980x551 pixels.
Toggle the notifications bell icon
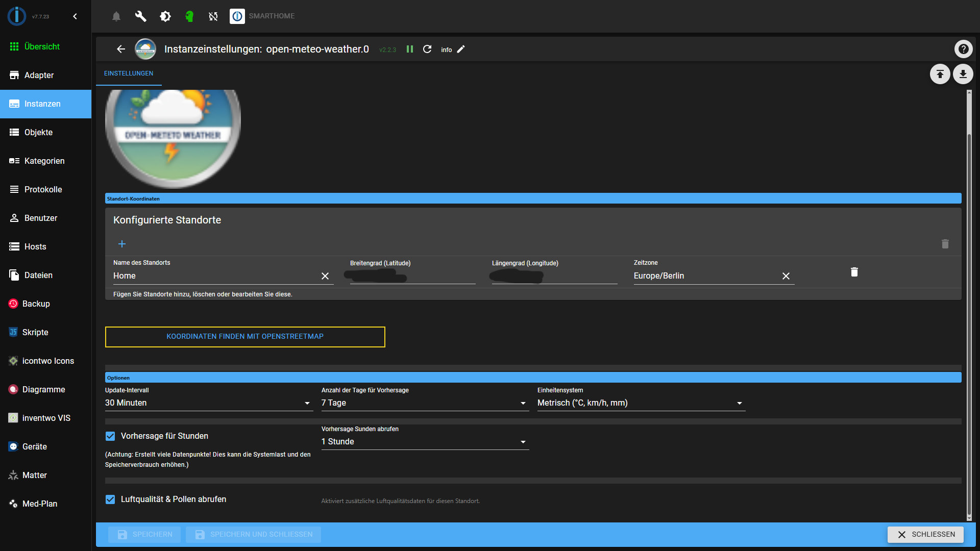[116, 16]
